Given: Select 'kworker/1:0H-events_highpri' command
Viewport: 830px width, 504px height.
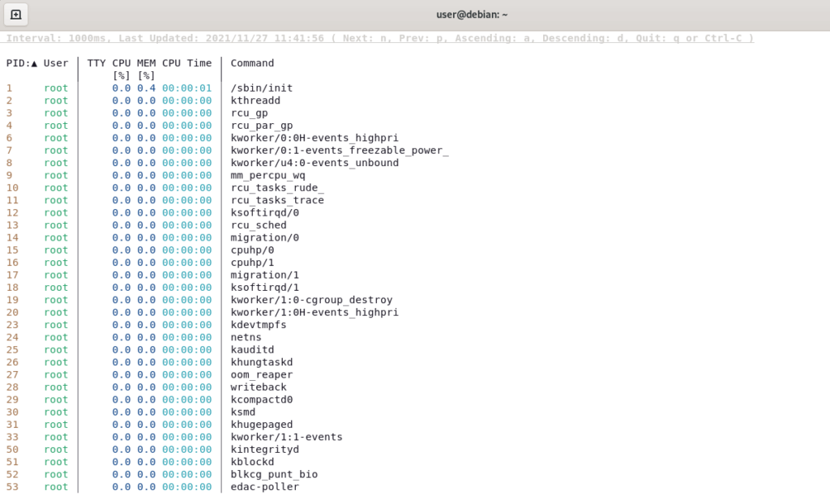Looking at the screenshot, I should (314, 312).
